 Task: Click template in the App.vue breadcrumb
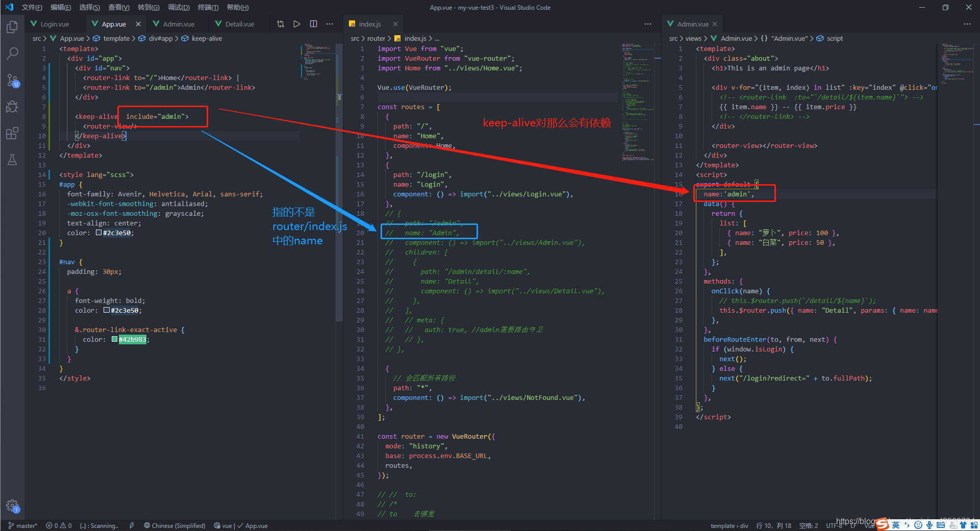pyautogui.click(x=116, y=39)
